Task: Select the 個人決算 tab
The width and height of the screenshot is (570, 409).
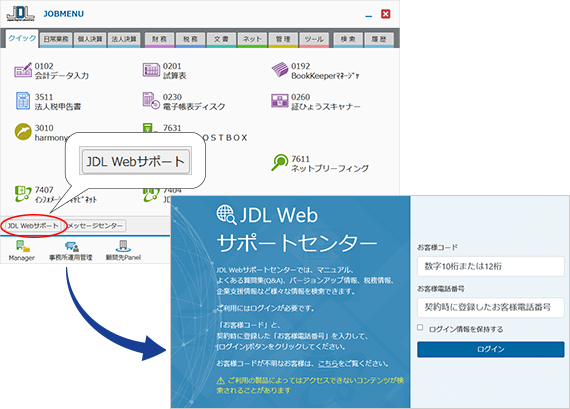Action: [x=90, y=39]
